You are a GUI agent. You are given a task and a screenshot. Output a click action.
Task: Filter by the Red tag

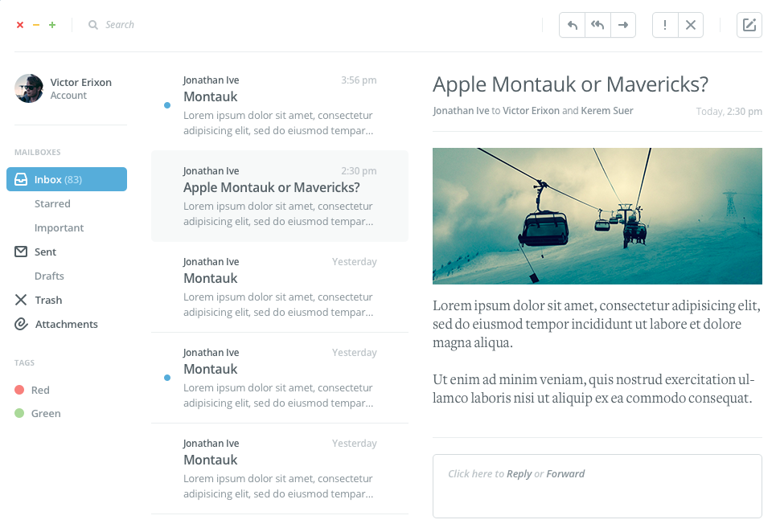pos(40,391)
